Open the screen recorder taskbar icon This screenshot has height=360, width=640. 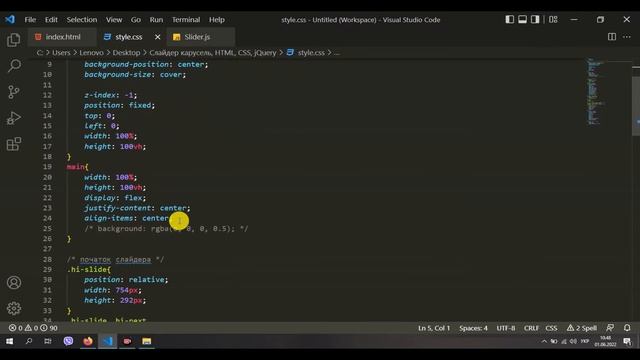pos(127,341)
